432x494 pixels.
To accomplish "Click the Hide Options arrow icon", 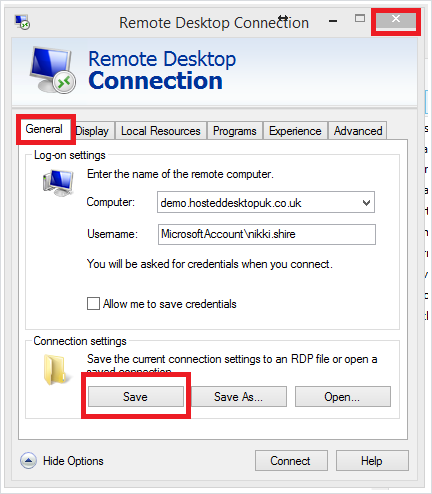I will (28, 461).
